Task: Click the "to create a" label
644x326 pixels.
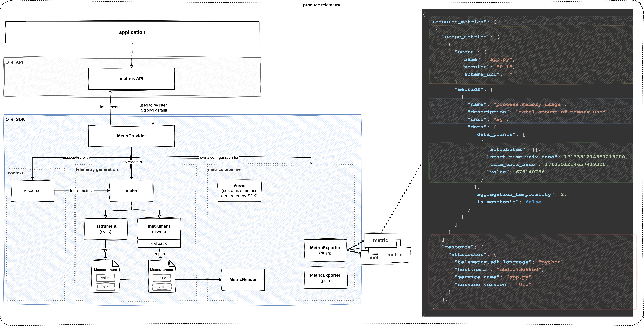Action: (133, 162)
